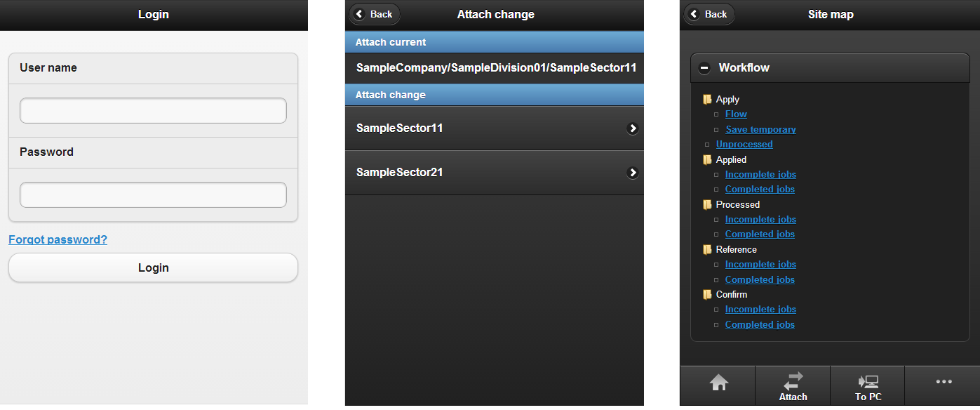
Task: Open the Flow link under Apply
Action: click(736, 114)
